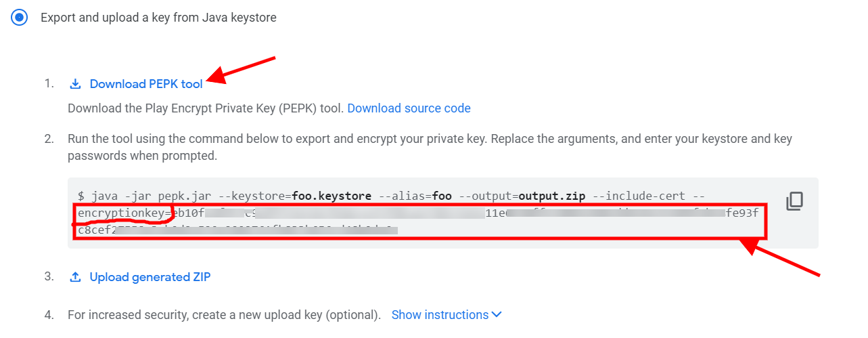Viewport: 868px width, 338px height.
Task: Click the Upload generated ZIP link
Action: [x=150, y=277]
